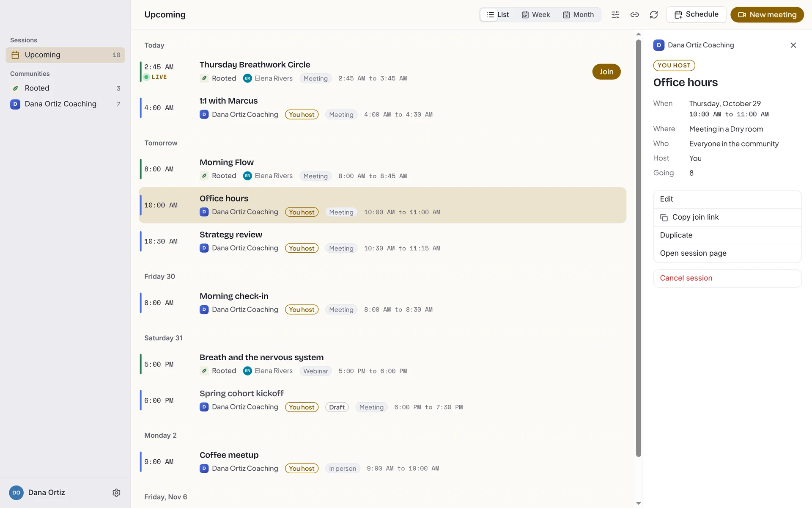This screenshot has width=812, height=508.
Task: Open Dana Ortiz Coaching community
Action: point(65,104)
